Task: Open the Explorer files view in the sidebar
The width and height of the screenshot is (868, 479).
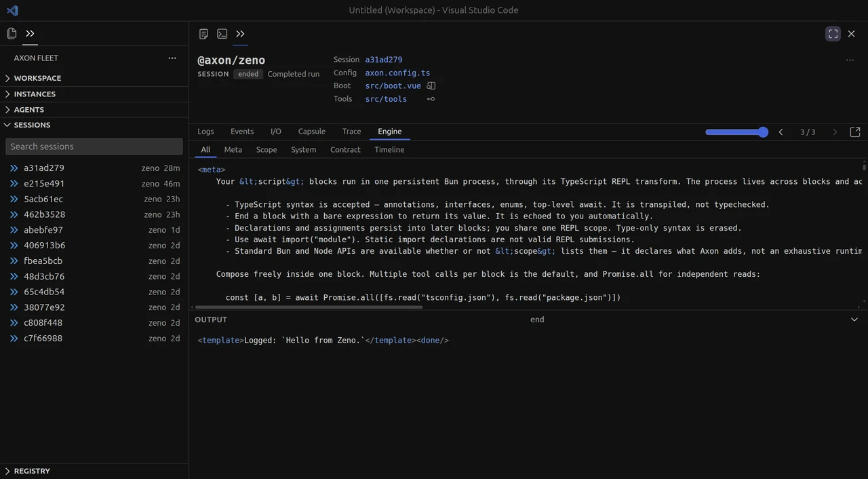Action: point(12,33)
